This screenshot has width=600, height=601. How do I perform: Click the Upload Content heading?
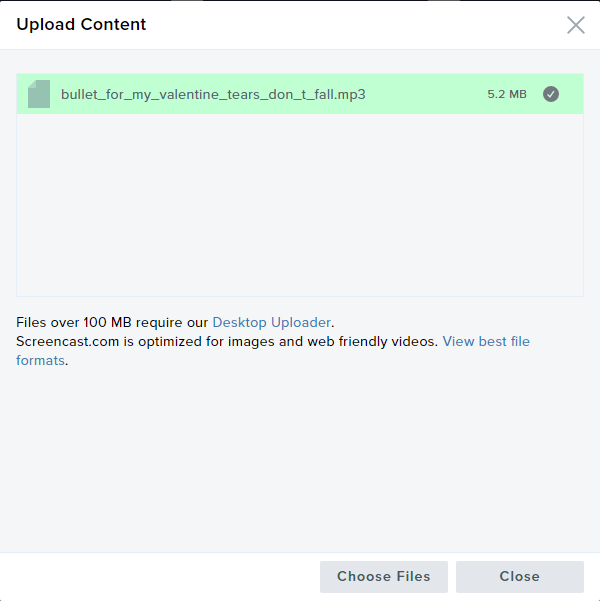click(81, 25)
